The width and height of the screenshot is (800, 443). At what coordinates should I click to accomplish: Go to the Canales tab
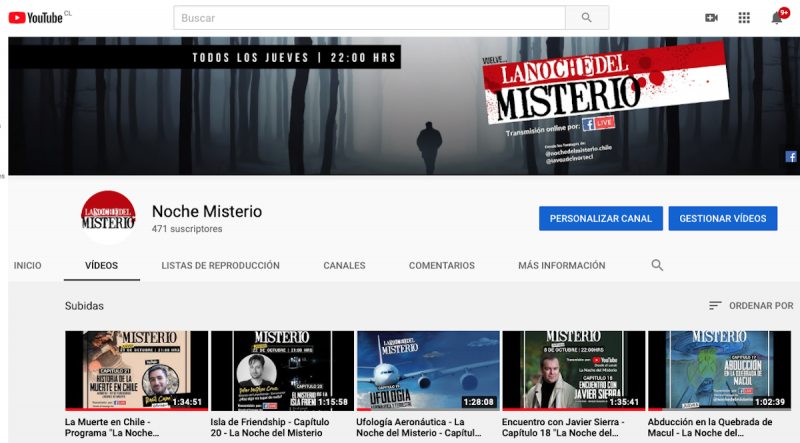tap(344, 265)
